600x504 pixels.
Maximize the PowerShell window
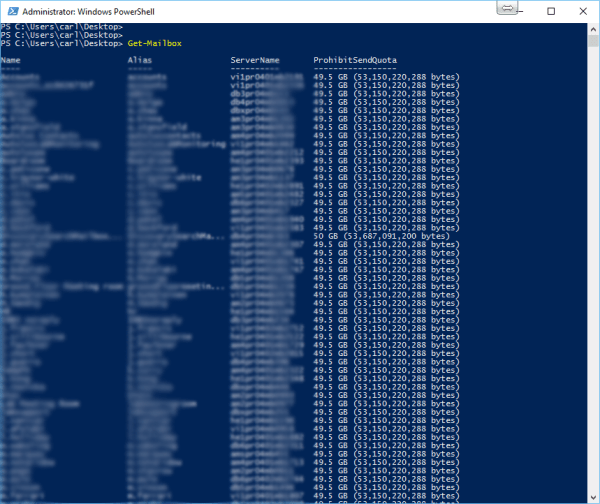551,10
